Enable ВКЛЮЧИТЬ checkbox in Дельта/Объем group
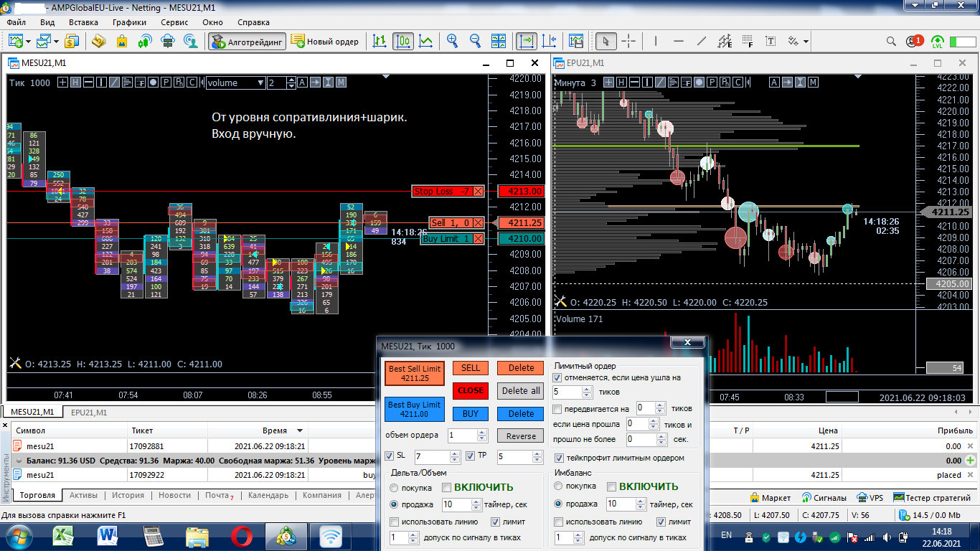This screenshot has width=980, height=551. pos(446,487)
